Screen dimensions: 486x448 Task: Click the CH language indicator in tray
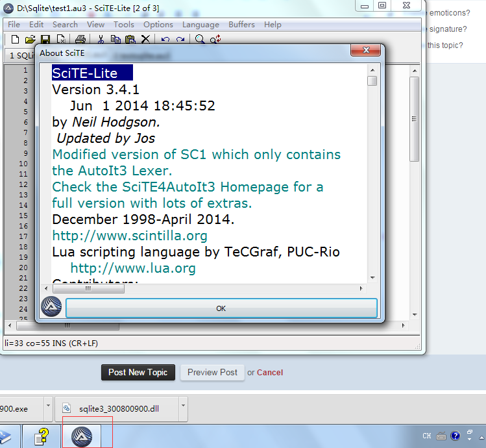click(x=426, y=436)
